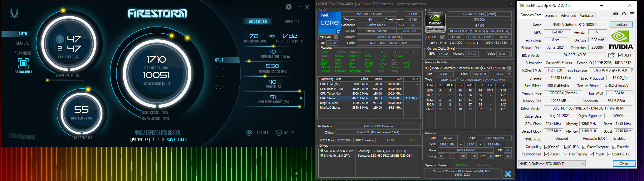Click the NVMe drive green status icon
Screen dimensions: 644x181
tap(322, 155)
